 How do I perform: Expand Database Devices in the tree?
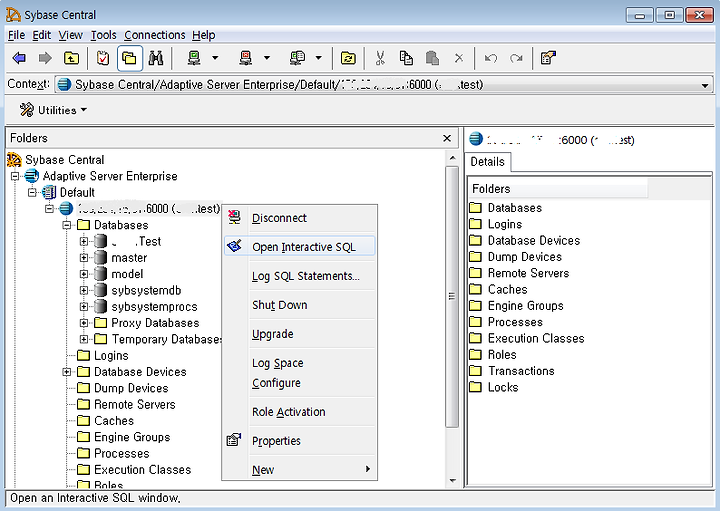pyautogui.click(x=67, y=372)
